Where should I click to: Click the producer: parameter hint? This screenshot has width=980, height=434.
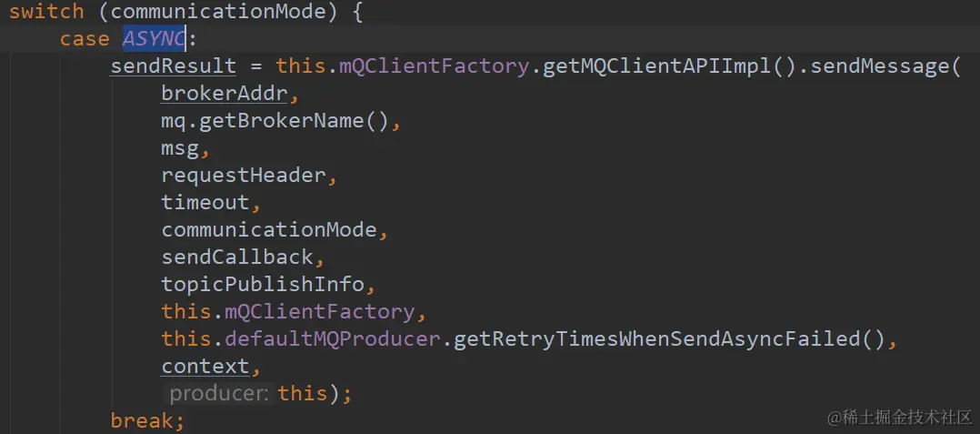click(219, 393)
